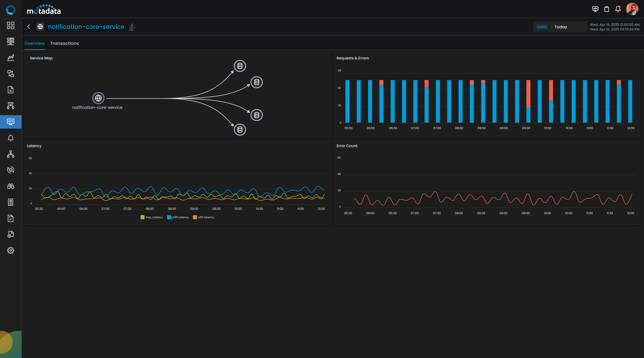644x358 pixels.
Task: Click the topmost database node in Service Map
Action: (x=240, y=66)
